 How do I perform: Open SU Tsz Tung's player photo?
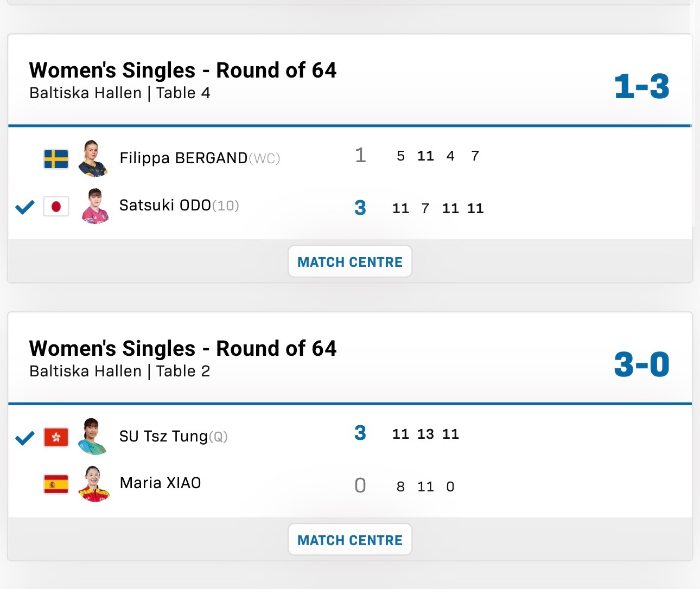93,437
